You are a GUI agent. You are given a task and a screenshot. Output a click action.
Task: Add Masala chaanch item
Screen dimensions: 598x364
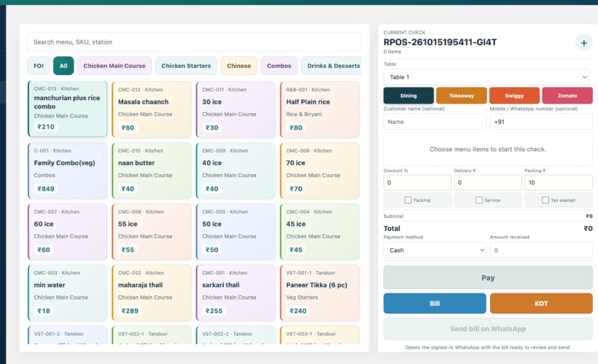click(x=152, y=110)
